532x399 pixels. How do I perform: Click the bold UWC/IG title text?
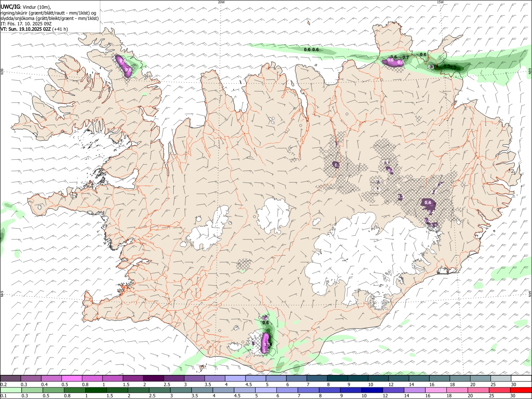tap(10, 7)
